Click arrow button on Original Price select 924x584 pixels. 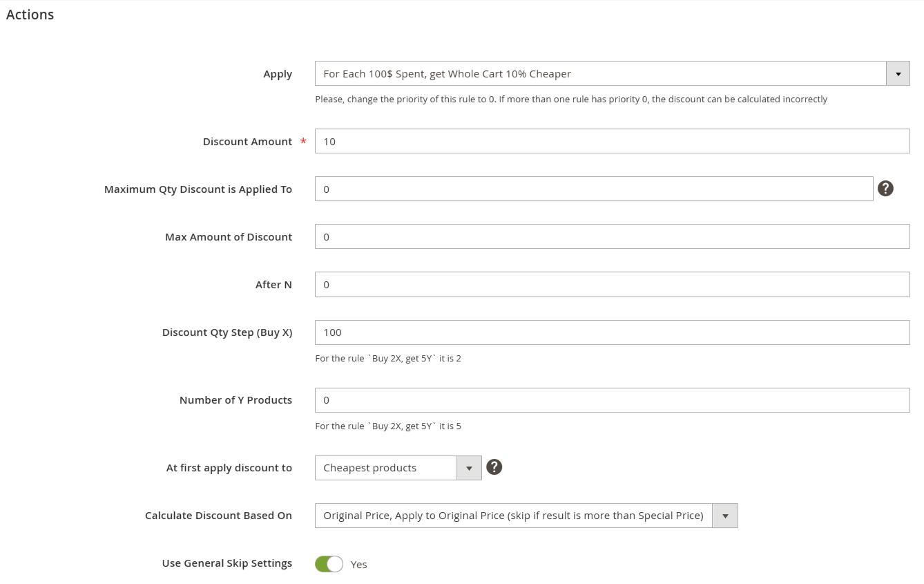click(725, 516)
